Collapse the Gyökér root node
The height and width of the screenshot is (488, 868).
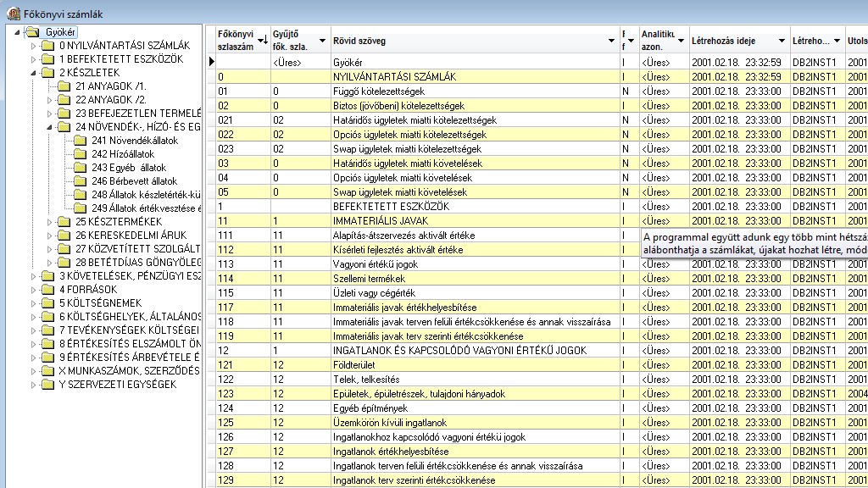tap(17, 32)
